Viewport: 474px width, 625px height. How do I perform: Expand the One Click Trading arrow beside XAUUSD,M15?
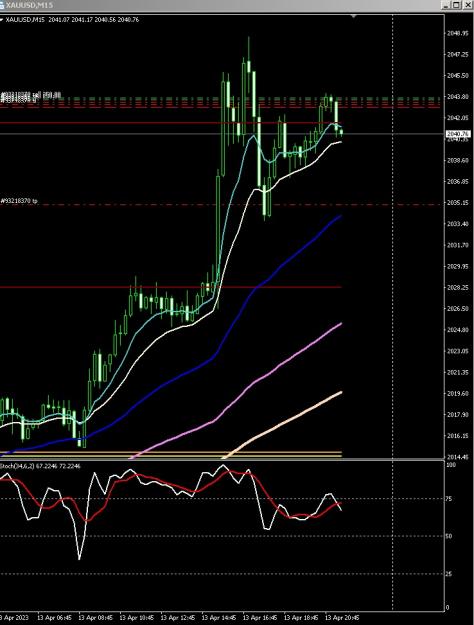point(2,20)
